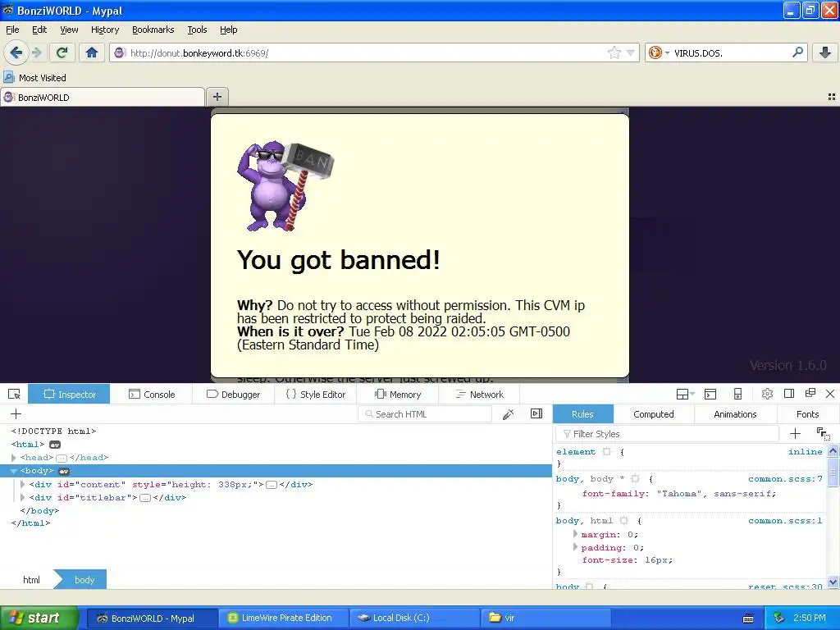
Task: Open the Most Visited bookmarks folder
Action: (x=34, y=78)
